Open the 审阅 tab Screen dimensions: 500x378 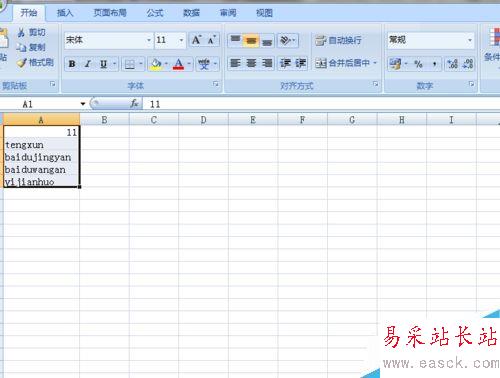point(228,13)
